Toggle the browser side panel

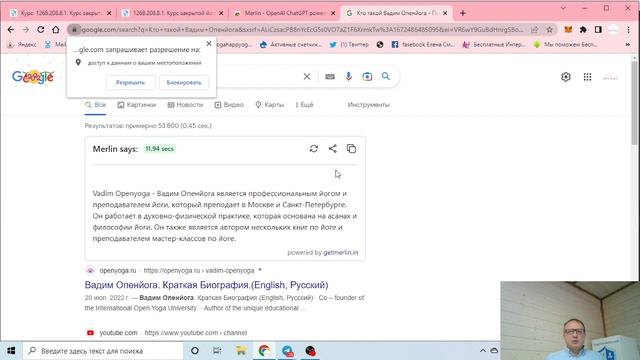coord(598,29)
